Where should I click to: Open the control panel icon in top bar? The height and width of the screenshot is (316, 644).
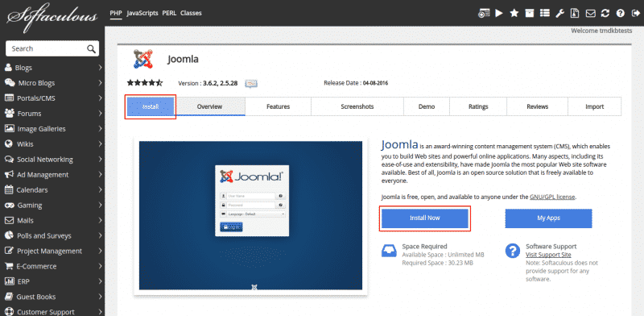(x=484, y=13)
